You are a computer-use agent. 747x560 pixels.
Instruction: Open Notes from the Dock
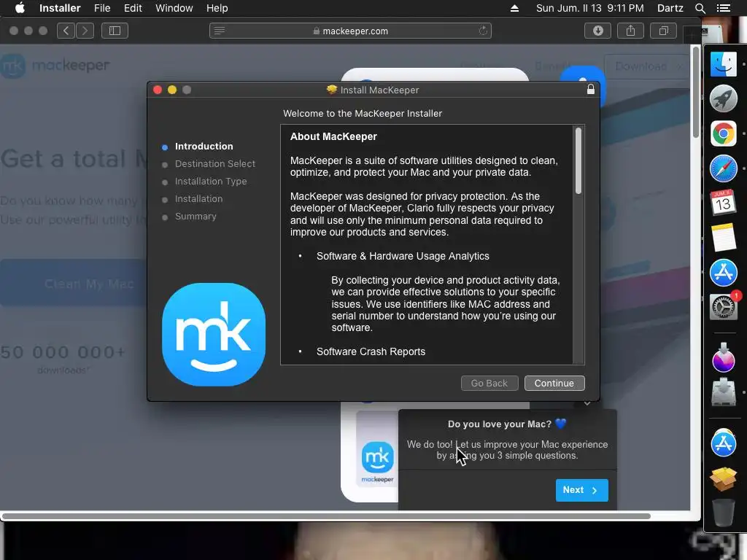(723, 237)
